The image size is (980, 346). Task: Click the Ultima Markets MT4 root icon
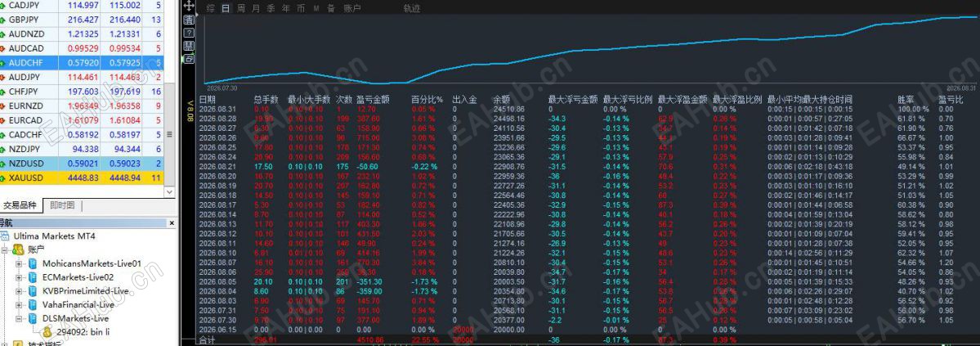click(x=5, y=236)
